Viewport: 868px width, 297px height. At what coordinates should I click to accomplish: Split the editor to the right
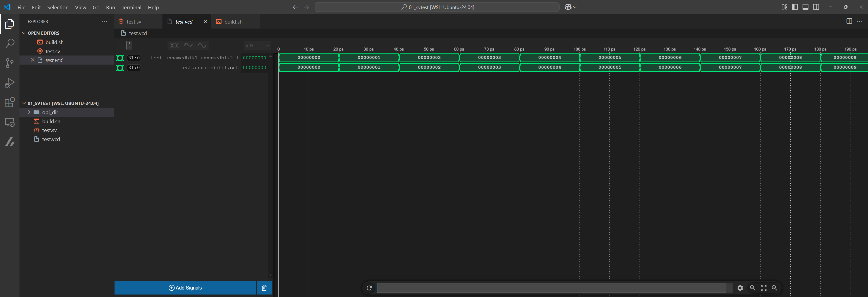click(x=849, y=21)
